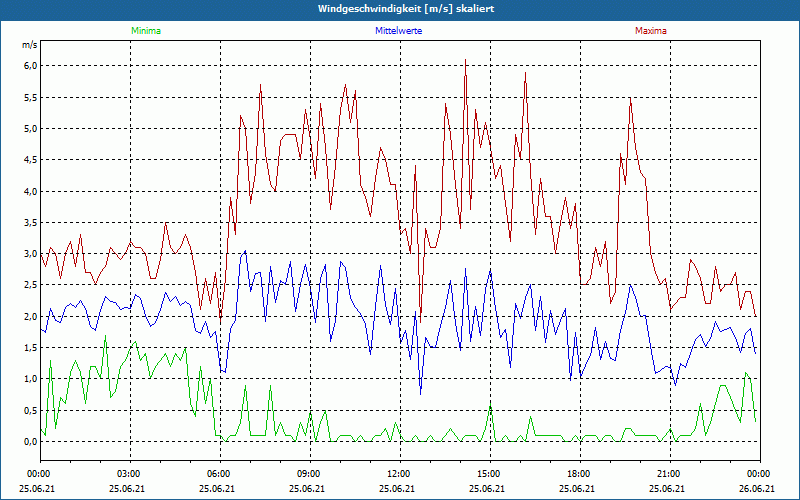Click the 15:00 time axis label
This screenshot has height=500, width=800.
click(489, 473)
